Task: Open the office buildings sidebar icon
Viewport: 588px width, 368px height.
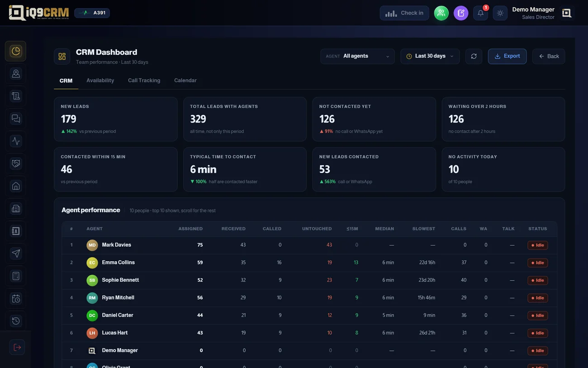Action: 16,209
